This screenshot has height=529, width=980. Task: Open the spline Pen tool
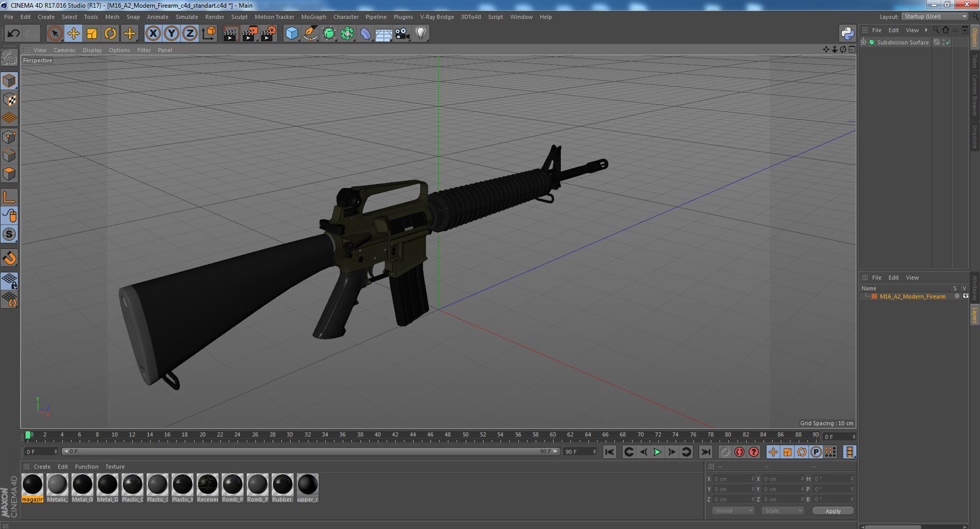[310, 34]
